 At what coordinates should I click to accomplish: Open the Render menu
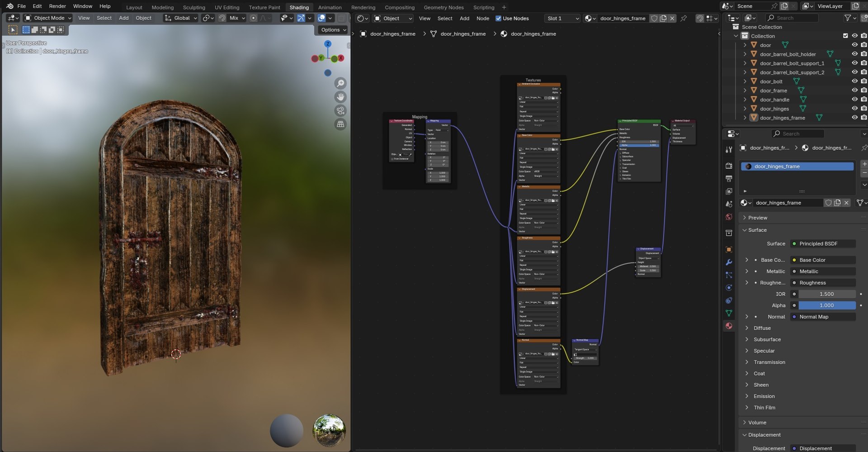click(57, 6)
